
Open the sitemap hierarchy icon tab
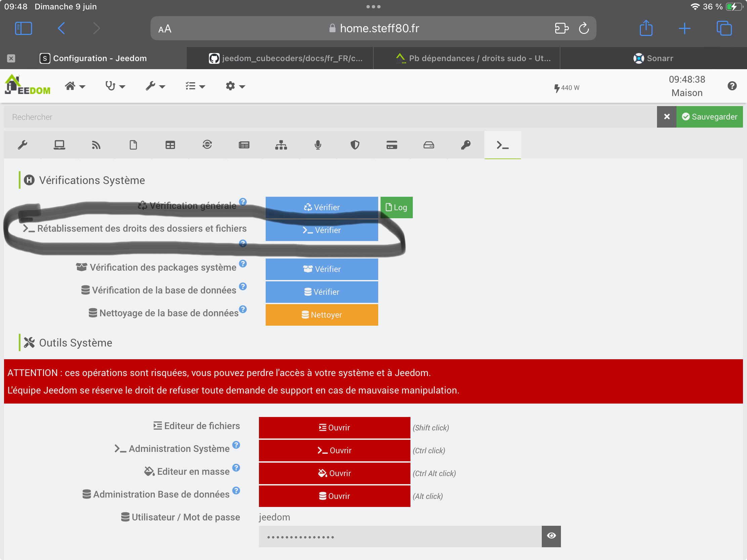[281, 145]
